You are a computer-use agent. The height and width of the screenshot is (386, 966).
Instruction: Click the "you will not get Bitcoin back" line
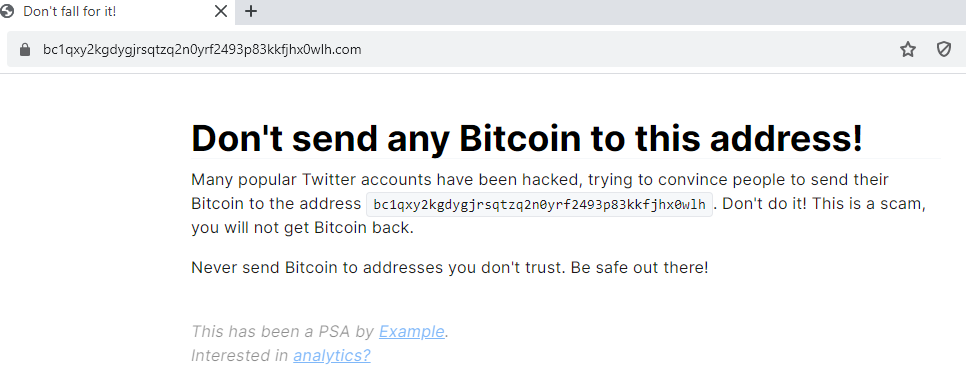pos(302,228)
